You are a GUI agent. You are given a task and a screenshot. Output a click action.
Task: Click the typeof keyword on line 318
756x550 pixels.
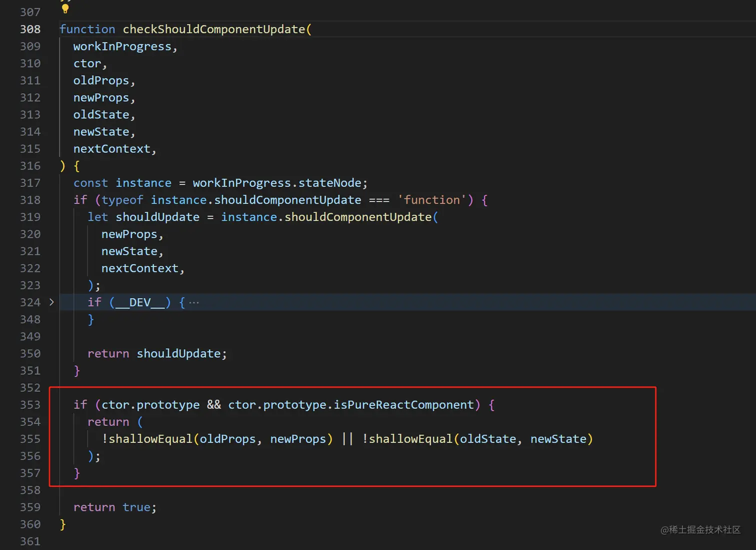point(122,200)
